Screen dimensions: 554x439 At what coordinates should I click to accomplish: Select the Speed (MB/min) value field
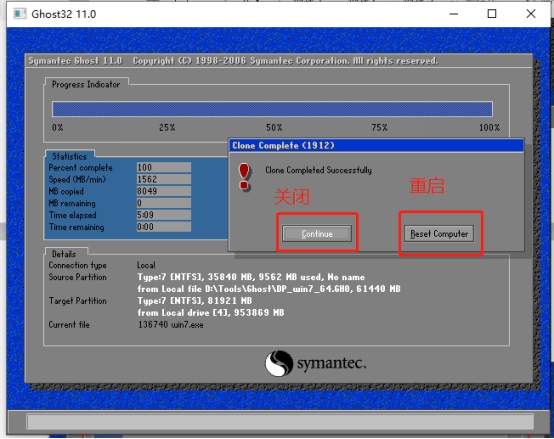164,179
